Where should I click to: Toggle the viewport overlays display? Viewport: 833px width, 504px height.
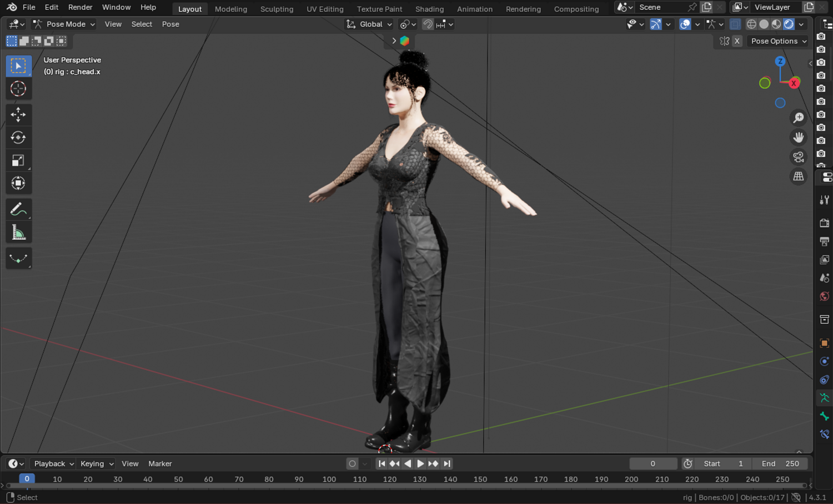[x=685, y=24]
